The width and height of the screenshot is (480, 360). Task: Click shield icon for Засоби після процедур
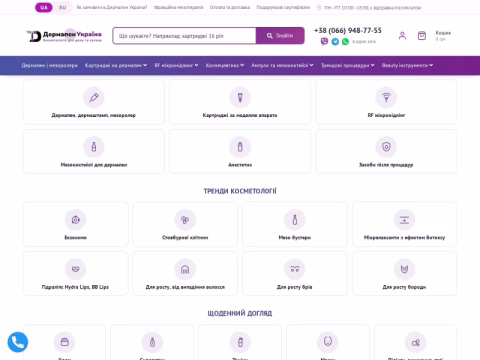click(x=386, y=147)
